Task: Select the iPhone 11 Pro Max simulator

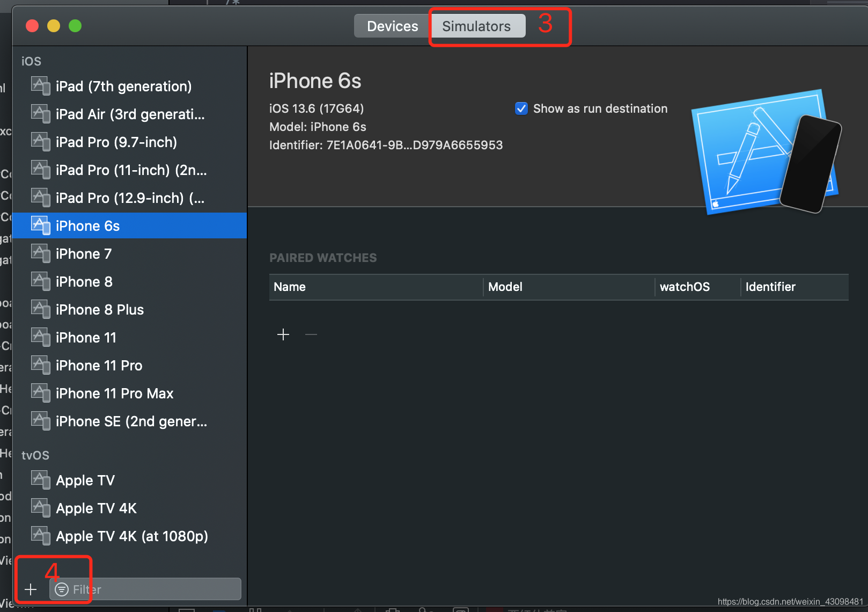Action: click(x=129, y=393)
